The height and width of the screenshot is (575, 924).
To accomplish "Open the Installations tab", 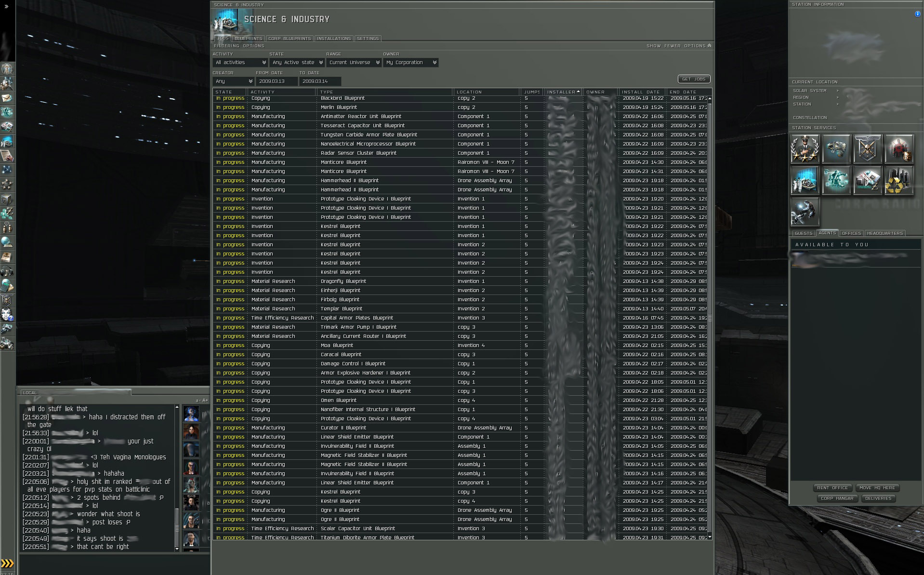I will 334,39.
